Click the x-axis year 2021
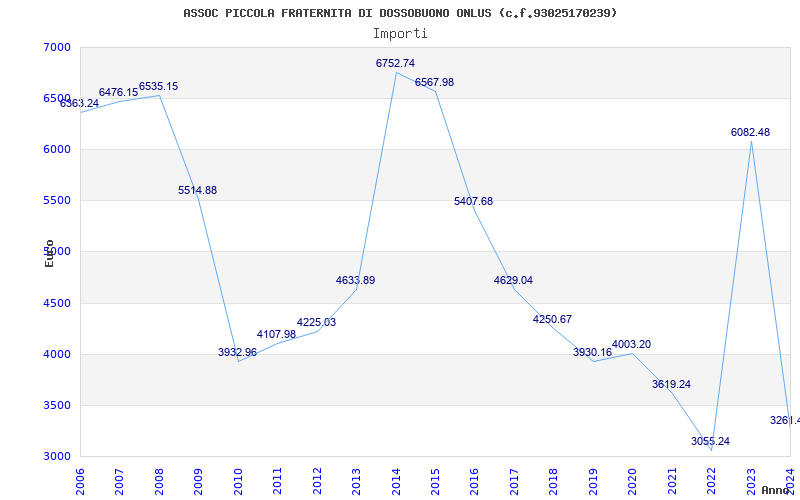 coord(672,481)
